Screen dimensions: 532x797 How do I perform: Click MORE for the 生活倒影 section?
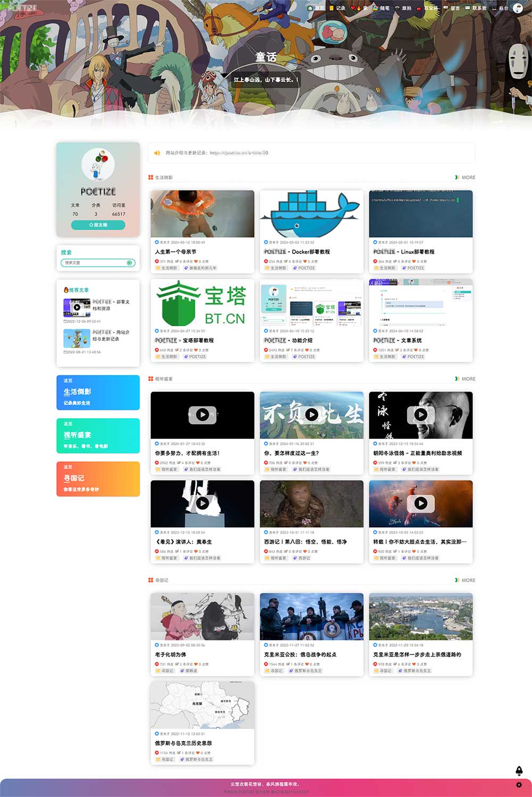coord(465,178)
